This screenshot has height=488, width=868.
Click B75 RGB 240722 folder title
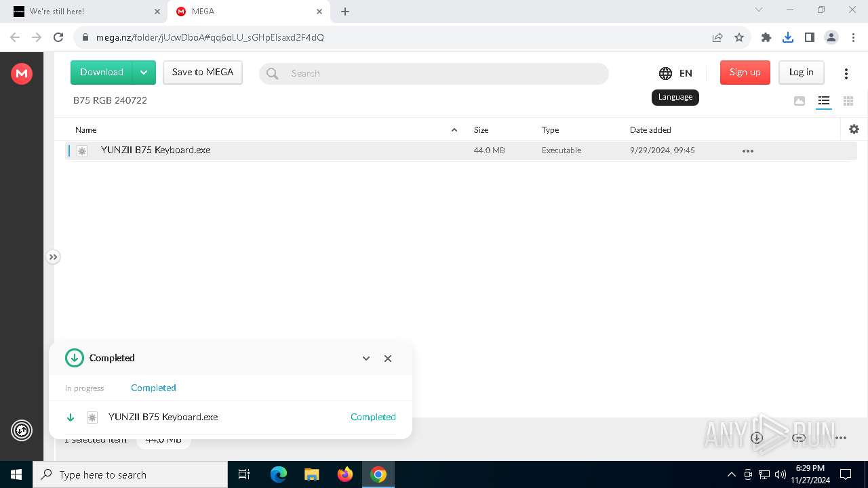[110, 100]
